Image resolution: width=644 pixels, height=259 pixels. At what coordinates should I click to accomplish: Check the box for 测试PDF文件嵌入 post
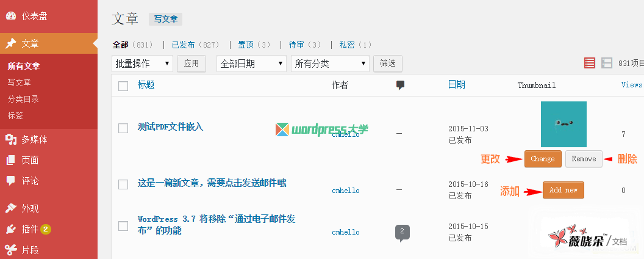(x=123, y=128)
